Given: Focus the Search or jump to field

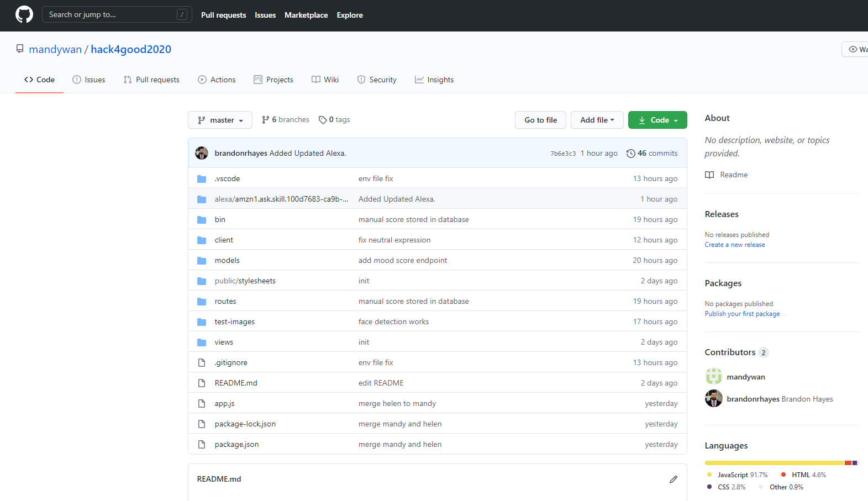Looking at the screenshot, I should point(117,14).
